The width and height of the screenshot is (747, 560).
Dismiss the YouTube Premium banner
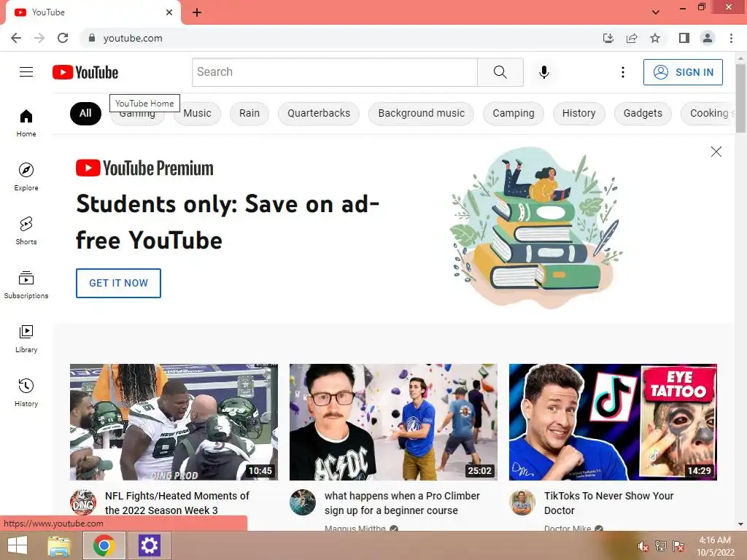pyautogui.click(x=716, y=152)
